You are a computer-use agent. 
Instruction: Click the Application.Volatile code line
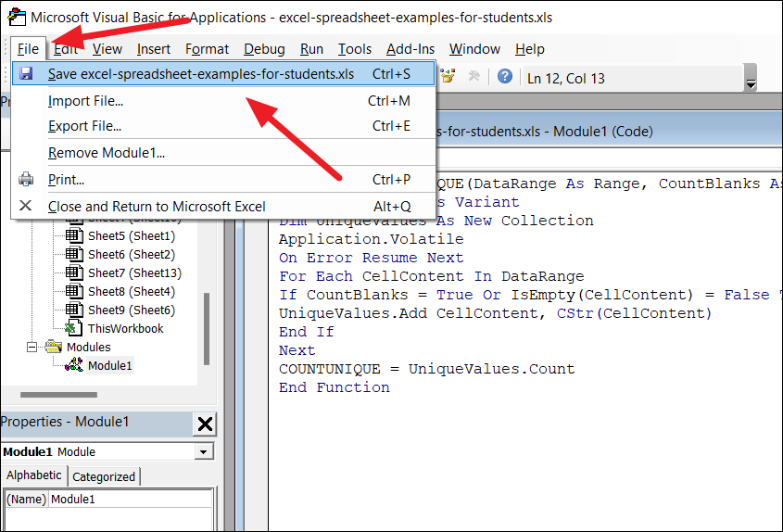coord(371,239)
